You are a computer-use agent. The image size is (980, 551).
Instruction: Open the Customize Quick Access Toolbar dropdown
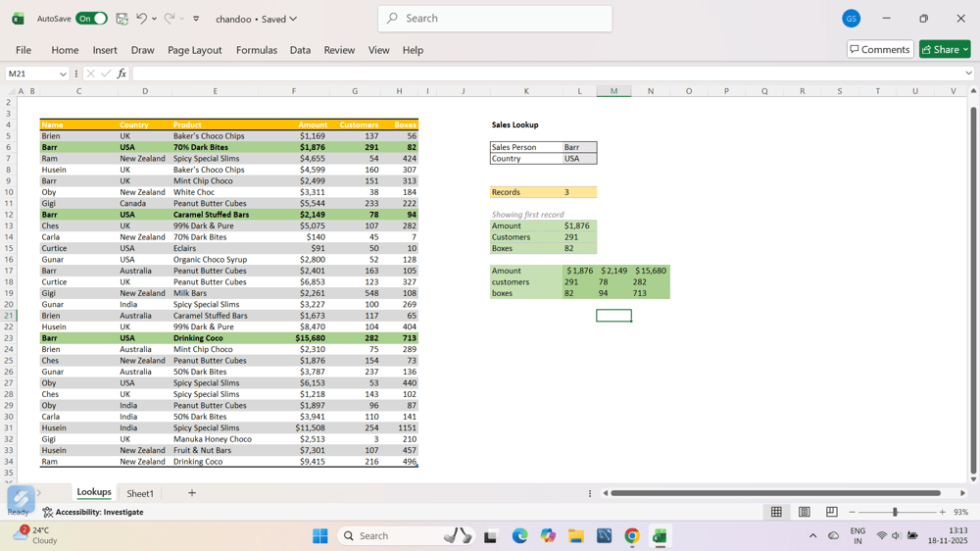tap(196, 19)
